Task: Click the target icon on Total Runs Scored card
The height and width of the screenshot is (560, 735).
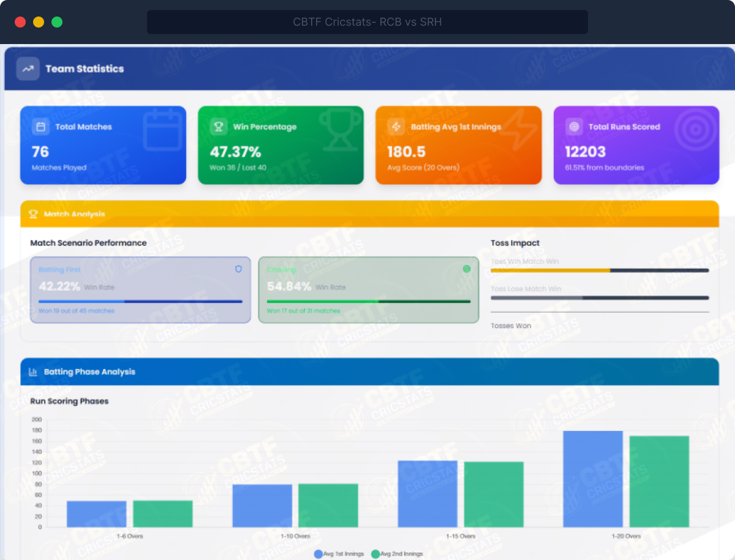Action: click(574, 127)
